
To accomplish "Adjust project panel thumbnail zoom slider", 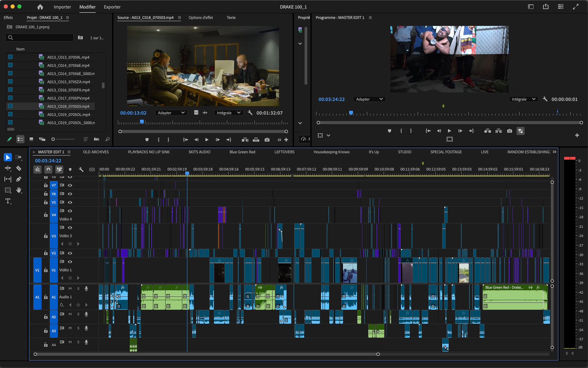I will pos(63,139).
